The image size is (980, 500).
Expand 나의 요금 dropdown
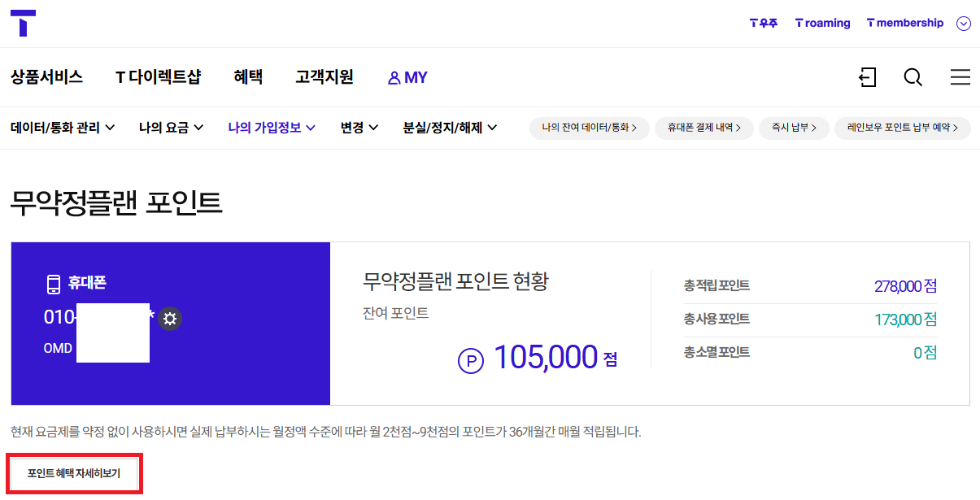(171, 128)
